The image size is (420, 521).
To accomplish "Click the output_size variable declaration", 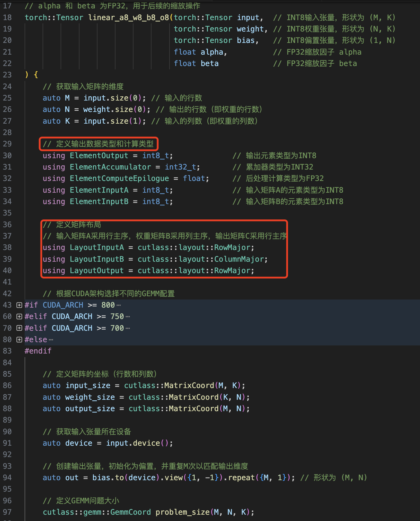I will (x=90, y=409).
